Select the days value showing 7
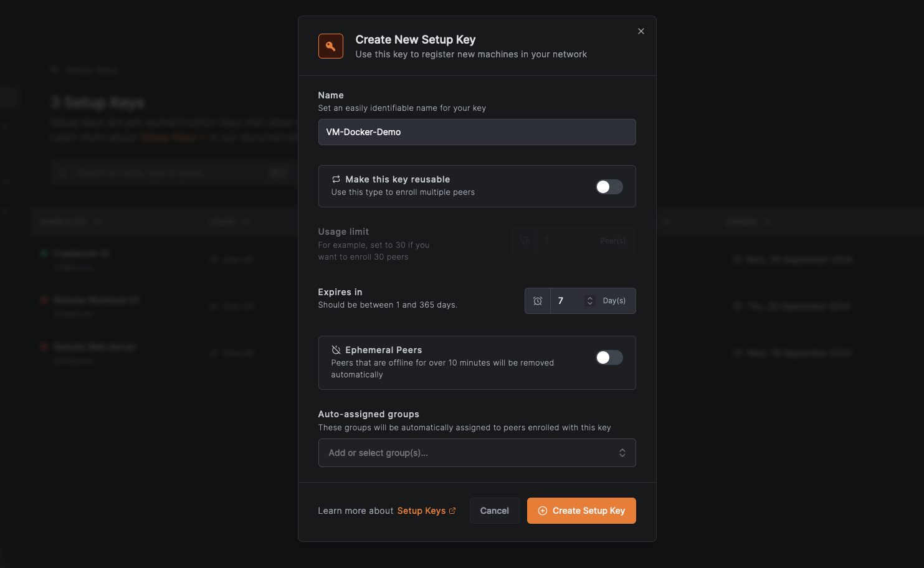Viewport: 924px width, 568px height. coord(560,300)
